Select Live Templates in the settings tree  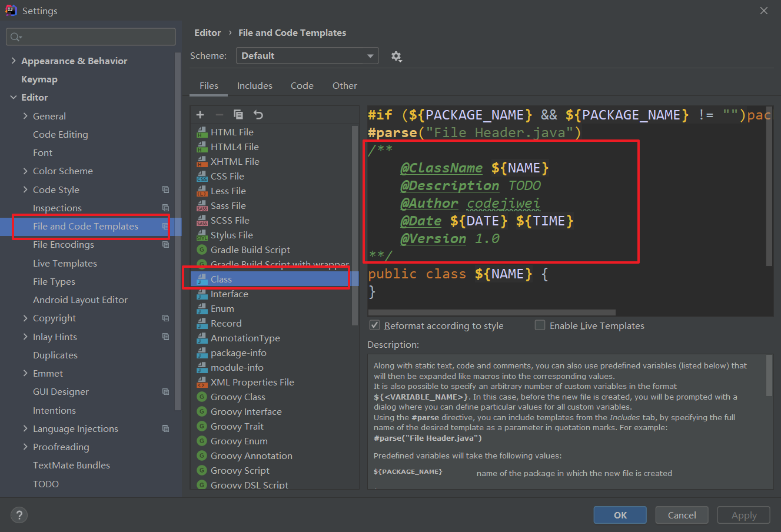[65, 263]
